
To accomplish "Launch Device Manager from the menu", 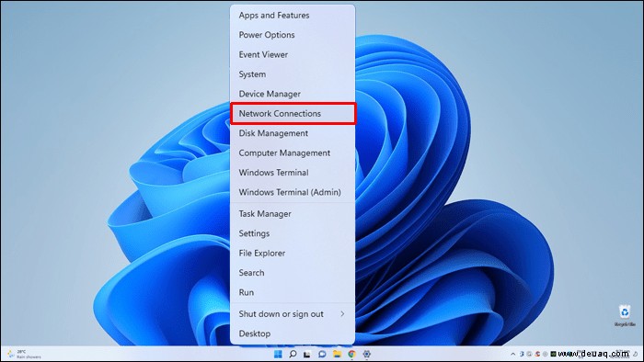I will pos(293,94).
